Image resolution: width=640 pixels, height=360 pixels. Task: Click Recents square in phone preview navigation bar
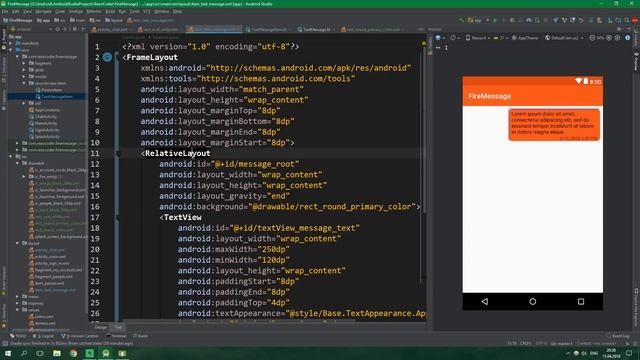point(581,302)
